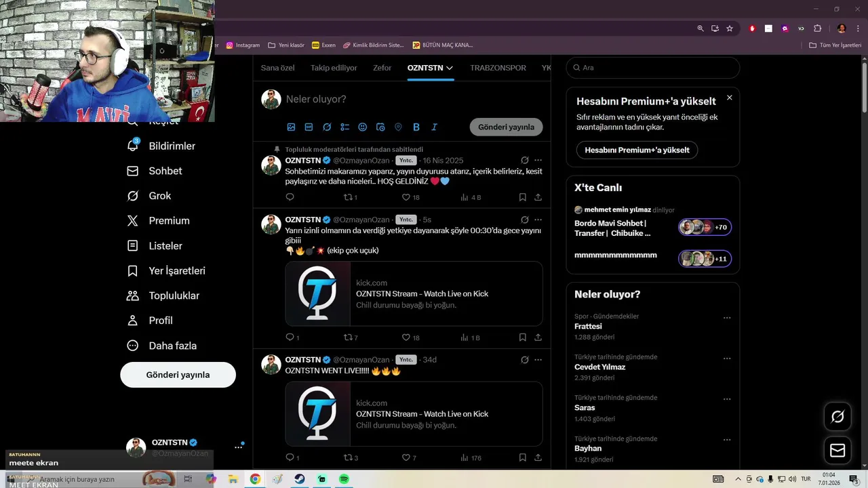Open File Explorer from the taskbar
Image resolution: width=868 pixels, height=488 pixels.
pyautogui.click(x=233, y=479)
